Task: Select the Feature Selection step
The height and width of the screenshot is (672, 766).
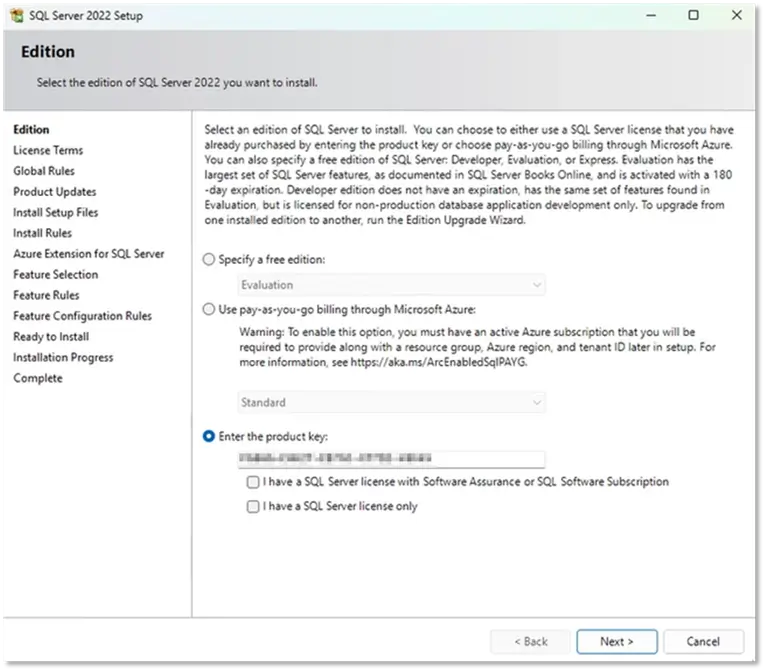Action: (56, 274)
